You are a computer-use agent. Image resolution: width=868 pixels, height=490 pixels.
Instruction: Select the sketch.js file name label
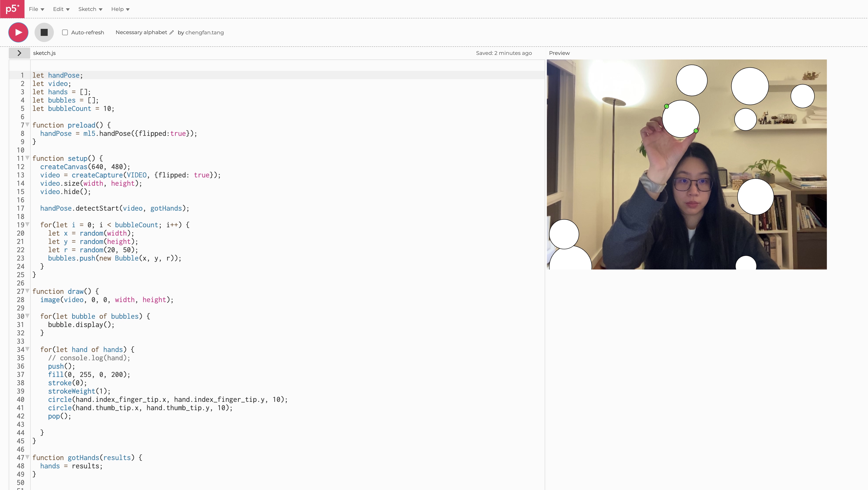44,53
